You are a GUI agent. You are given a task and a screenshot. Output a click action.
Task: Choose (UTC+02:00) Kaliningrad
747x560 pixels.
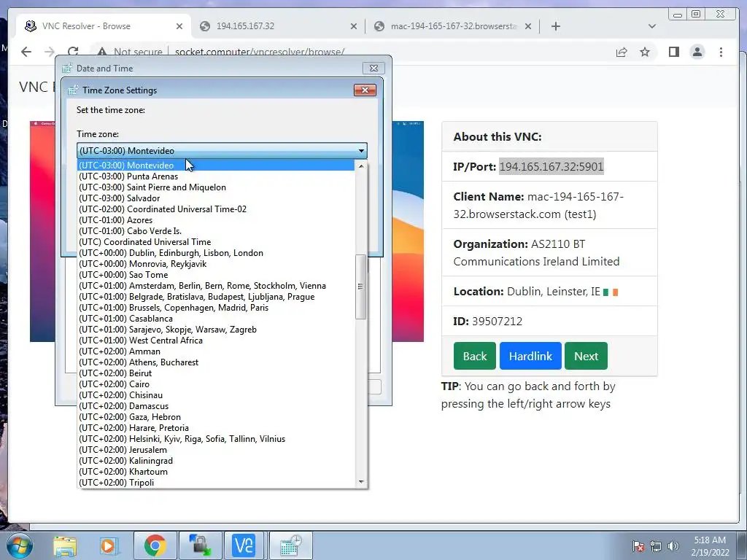point(216,461)
